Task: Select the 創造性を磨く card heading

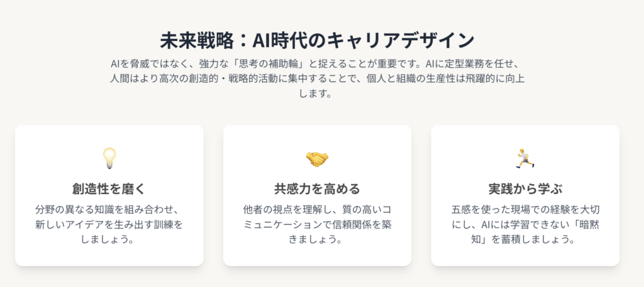Action: pyautogui.click(x=109, y=189)
